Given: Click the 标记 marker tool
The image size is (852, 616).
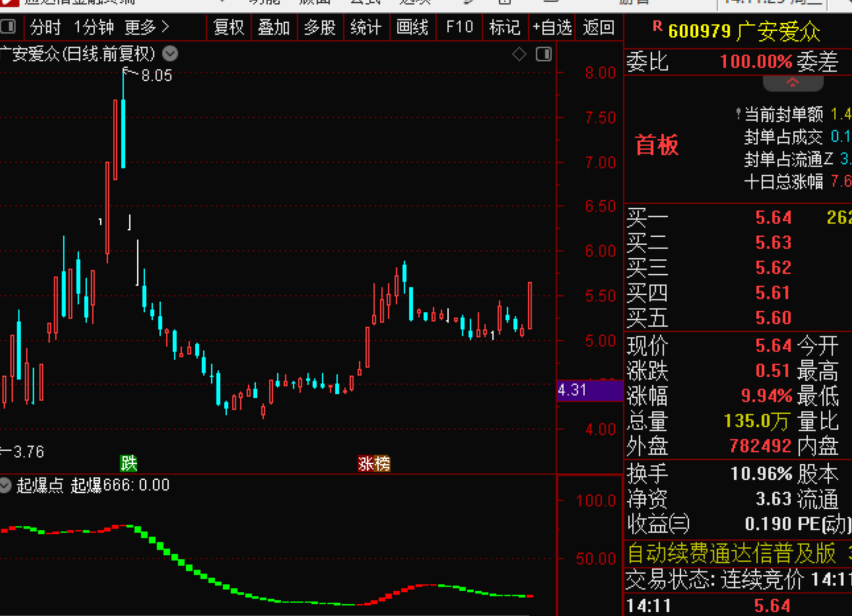Looking at the screenshot, I should (x=505, y=26).
